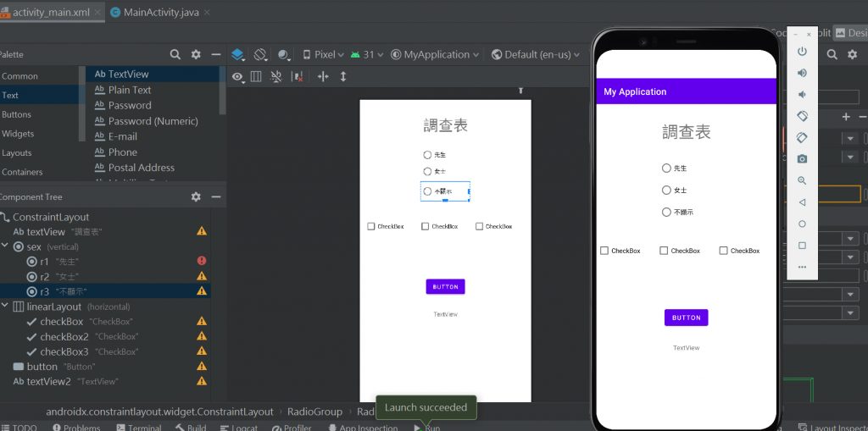The height and width of the screenshot is (431, 868).
Task: Click BUTTON in design preview
Action: point(446,286)
